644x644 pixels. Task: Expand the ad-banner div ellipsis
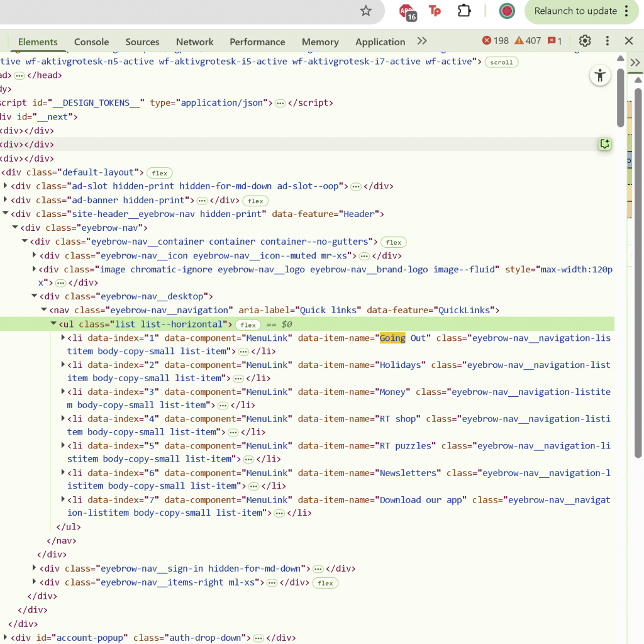pyautogui.click(x=202, y=201)
